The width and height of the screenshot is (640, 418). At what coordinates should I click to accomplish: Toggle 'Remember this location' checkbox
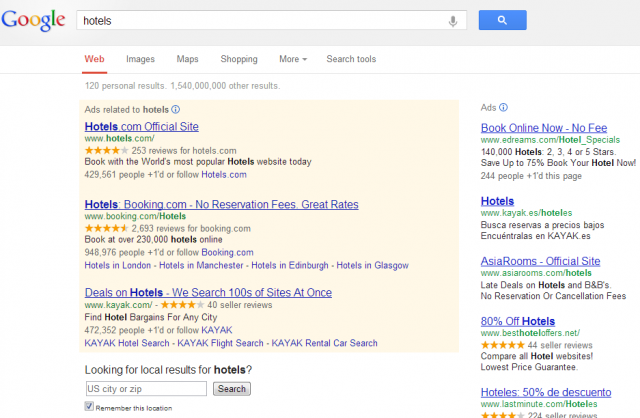click(89, 406)
